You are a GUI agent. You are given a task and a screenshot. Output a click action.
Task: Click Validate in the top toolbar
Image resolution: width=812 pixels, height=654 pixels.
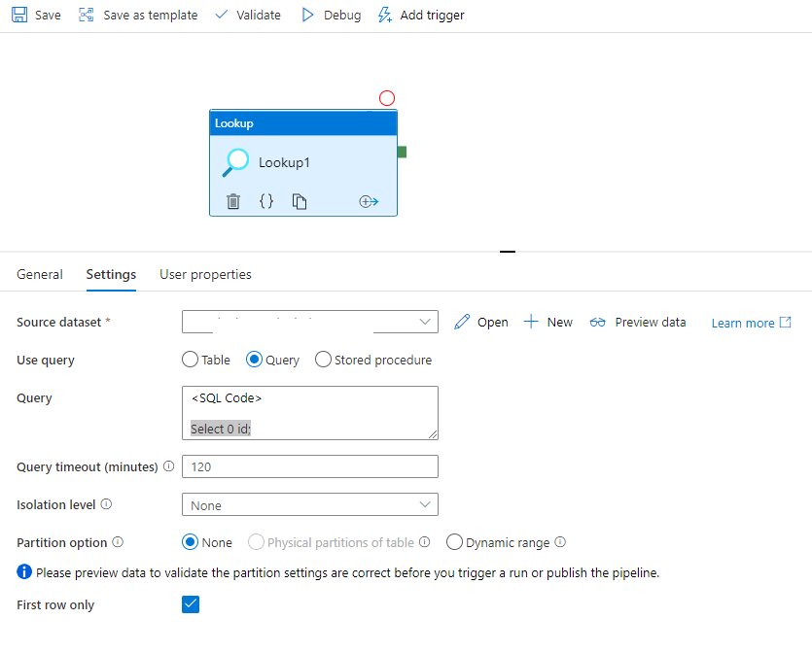tap(248, 16)
